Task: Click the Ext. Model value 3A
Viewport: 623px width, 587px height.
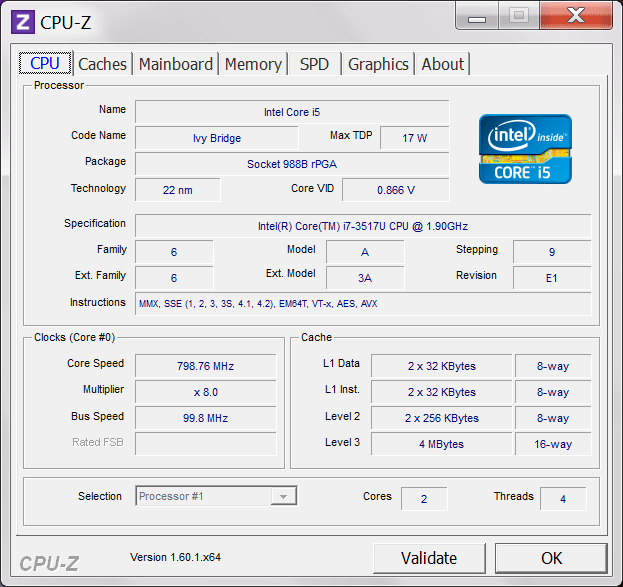Action: tap(365, 278)
